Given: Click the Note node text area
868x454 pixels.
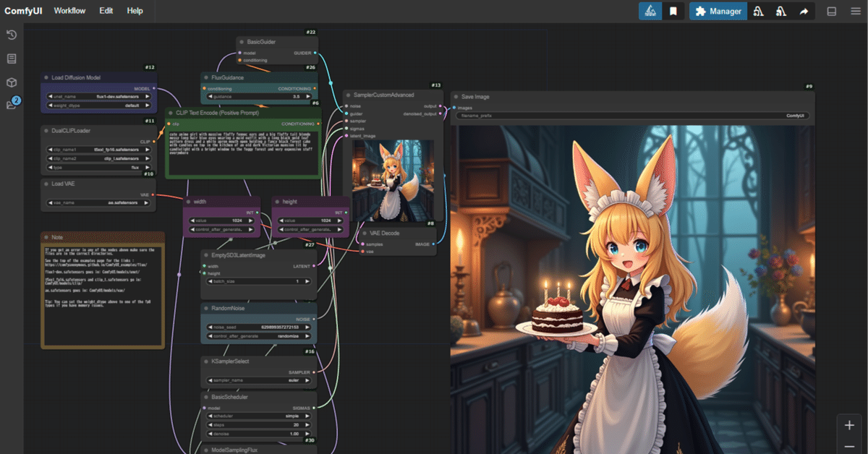Looking at the screenshot, I should coord(102,296).
